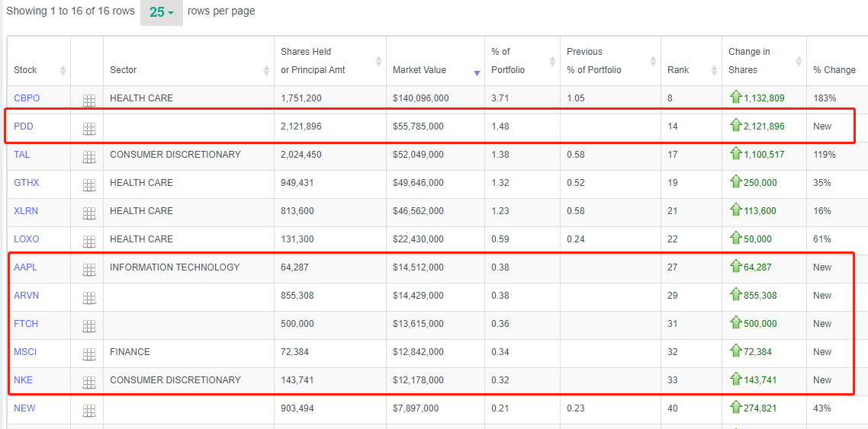The image size is (868, 429).
Task: Open the grid icon in the TAL row
Action: [89, 157]
